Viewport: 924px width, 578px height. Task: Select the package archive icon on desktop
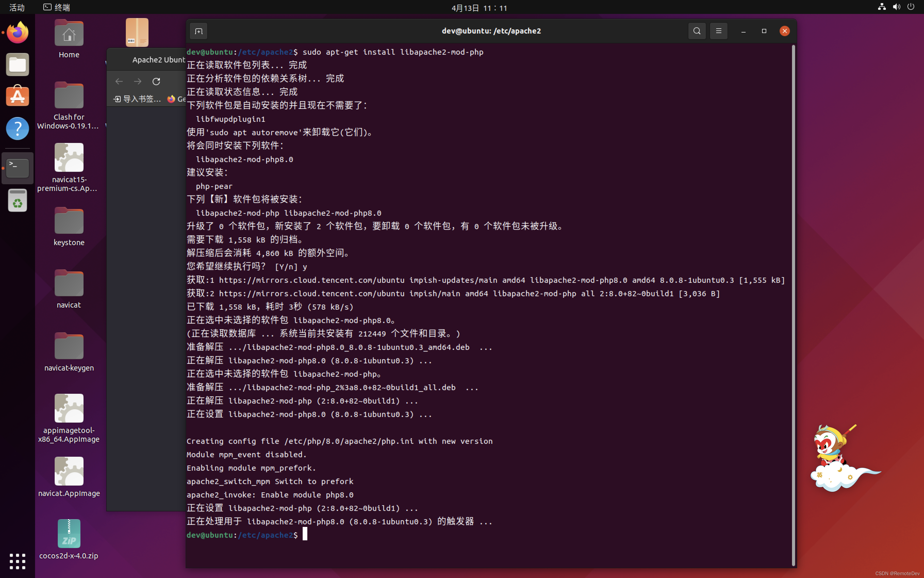(x=137, y=33)
